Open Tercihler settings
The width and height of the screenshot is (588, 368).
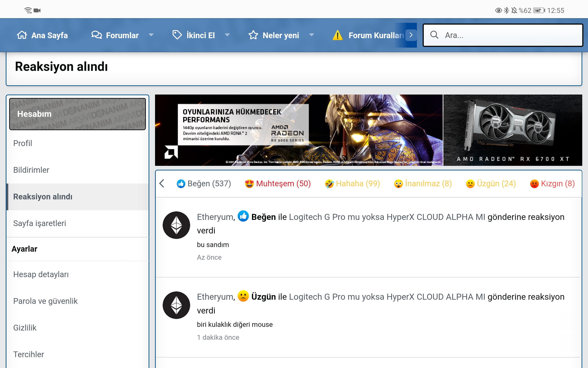tap(77, 354)
